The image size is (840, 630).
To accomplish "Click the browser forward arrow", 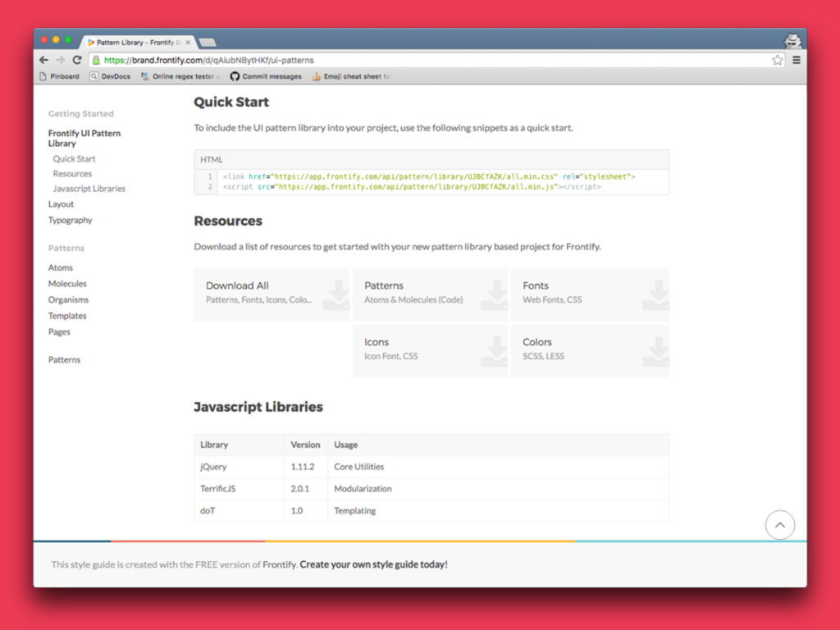I will (60, 60).
